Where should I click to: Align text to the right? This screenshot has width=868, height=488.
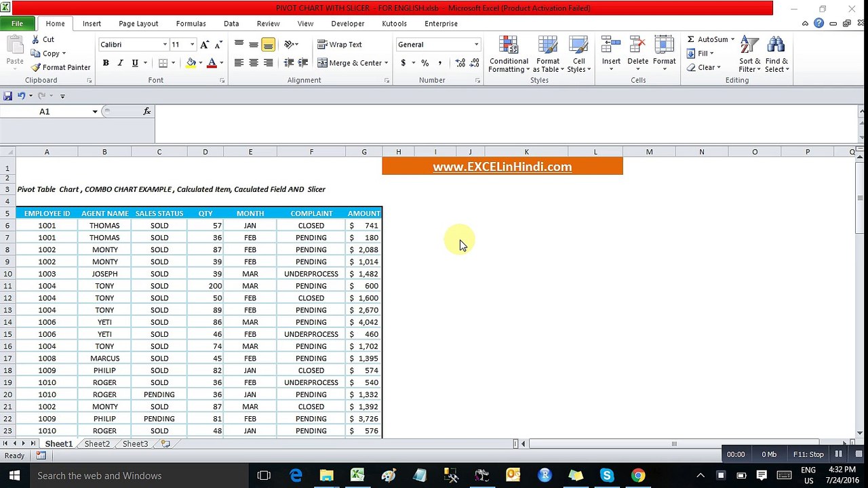[x=269, y=63]
